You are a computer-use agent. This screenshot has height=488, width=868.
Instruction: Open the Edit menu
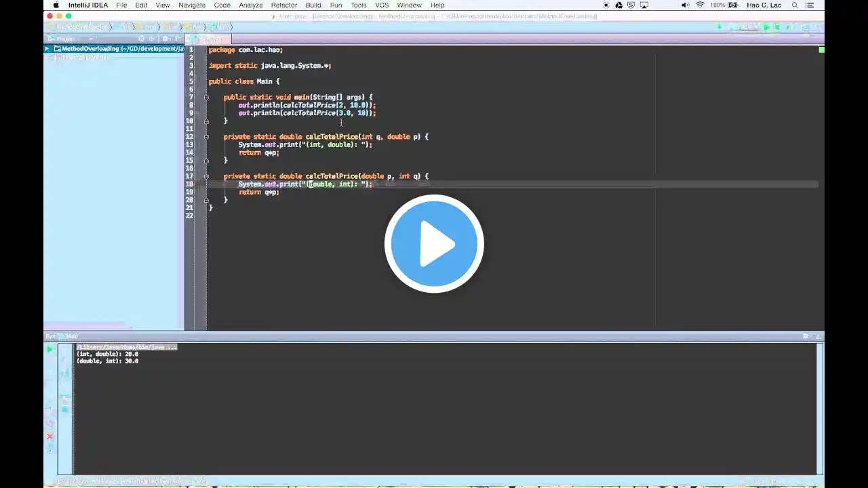pos(141,5)
